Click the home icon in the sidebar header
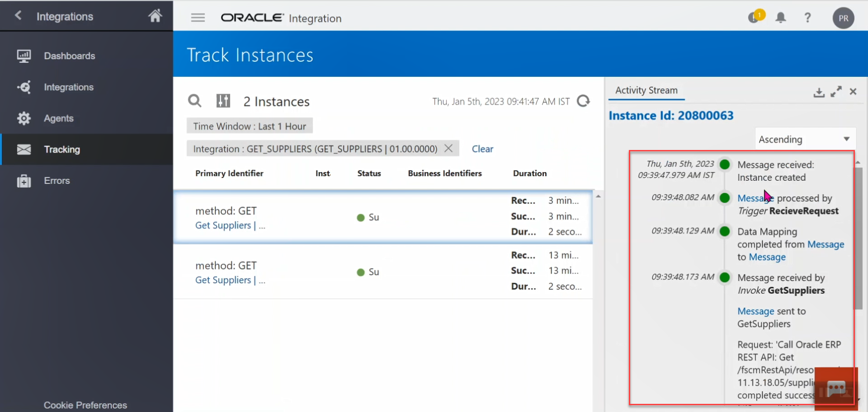The height and width of the screenshot is (412, 868). 155,16
